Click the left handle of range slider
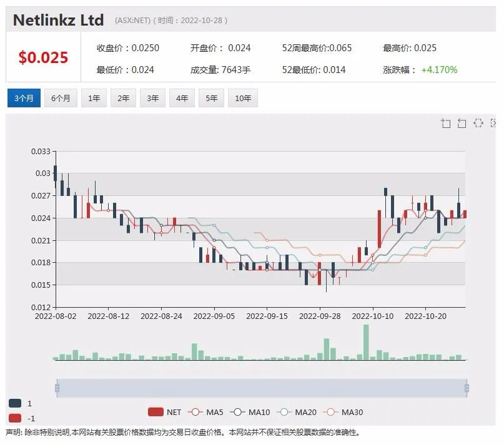This screenshot has height=445, width=504. [x=57, y=388]
